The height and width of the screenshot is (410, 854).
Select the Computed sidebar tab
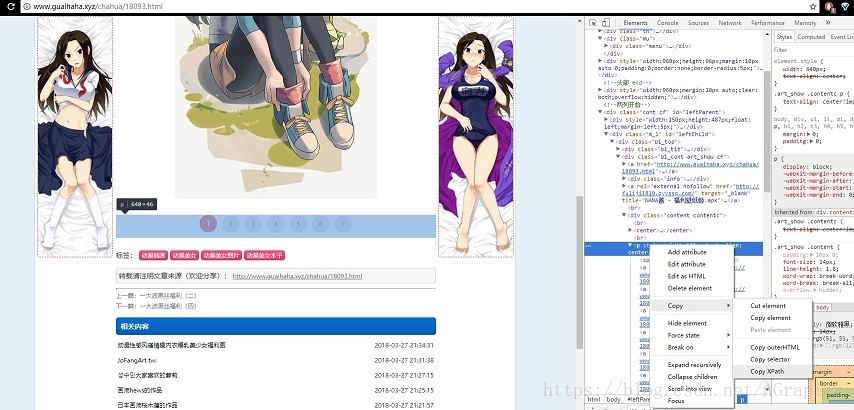pos(811,37)
